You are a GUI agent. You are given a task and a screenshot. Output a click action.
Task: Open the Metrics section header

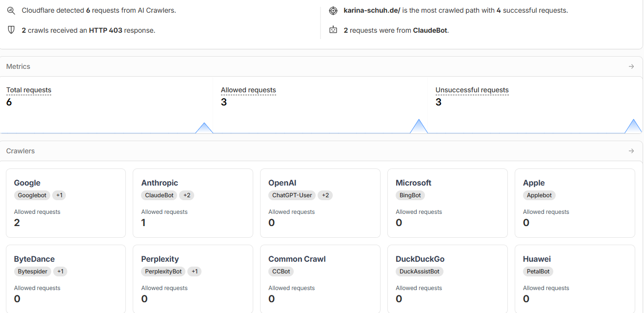(x=321, y=66)
